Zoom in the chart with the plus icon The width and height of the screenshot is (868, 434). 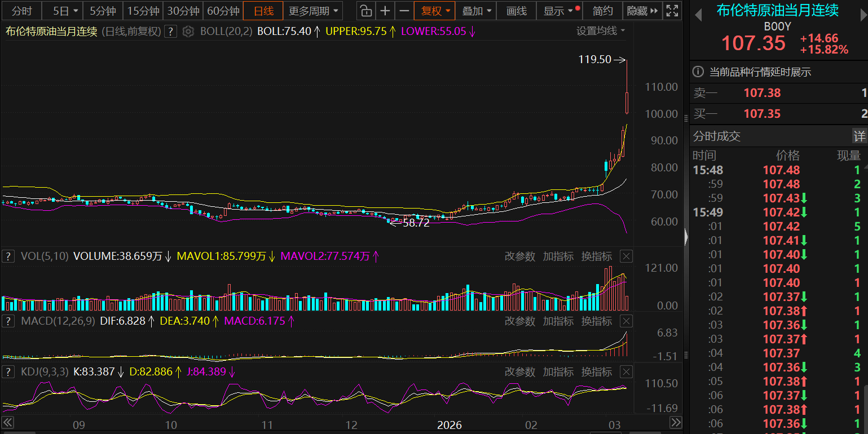pos(385,11)
